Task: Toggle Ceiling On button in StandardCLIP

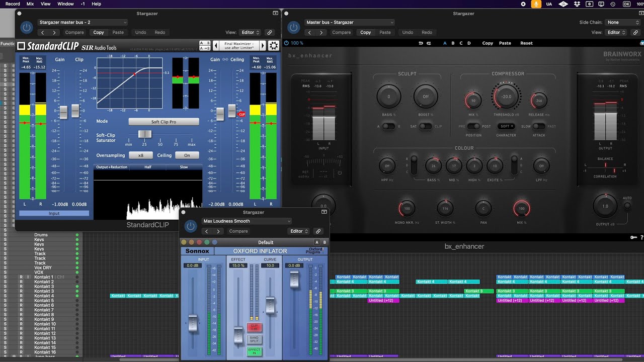Action: click(x=187, y=155)
